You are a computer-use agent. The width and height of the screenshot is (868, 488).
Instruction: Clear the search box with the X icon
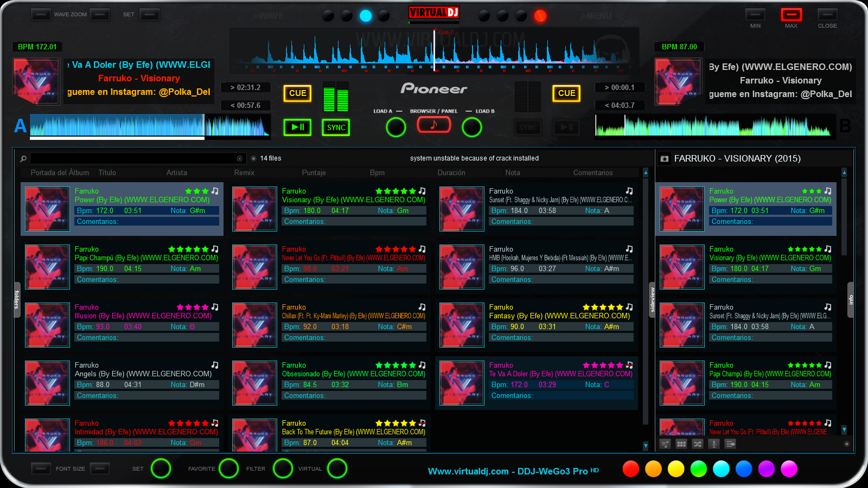click(x=239, y=159)
